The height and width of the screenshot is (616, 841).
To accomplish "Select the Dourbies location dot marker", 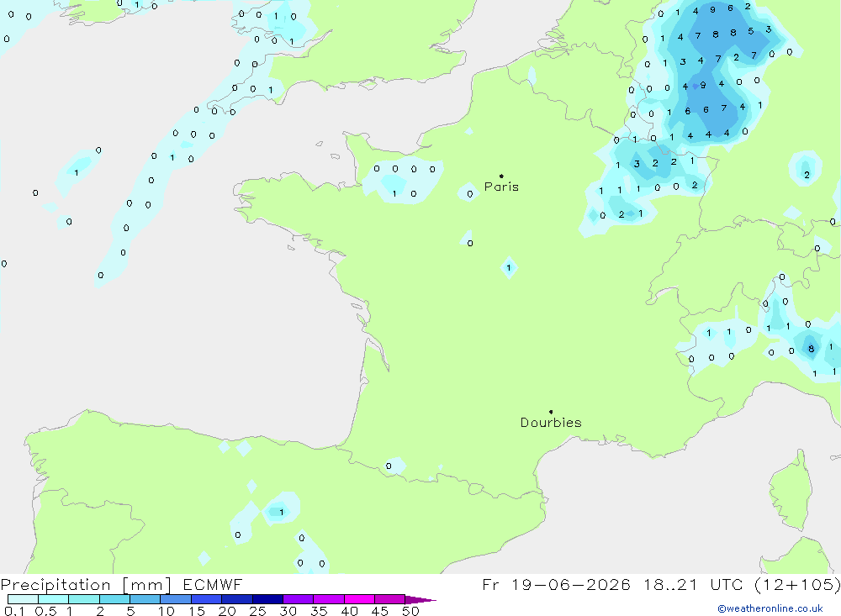I will pos(551,412).
